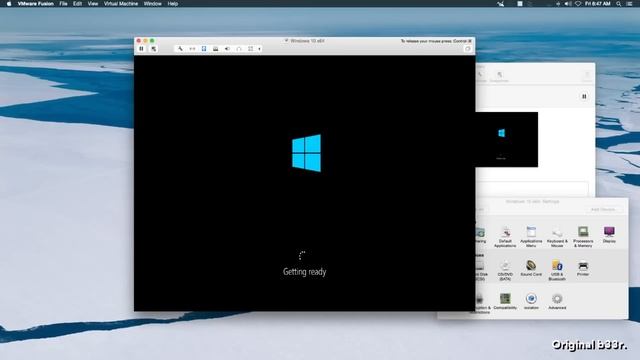Image resolution: width=640 pixels, height=360 pixels.
Task: Expand the device toolbar dropdown arrow
Action: (259, 49)
